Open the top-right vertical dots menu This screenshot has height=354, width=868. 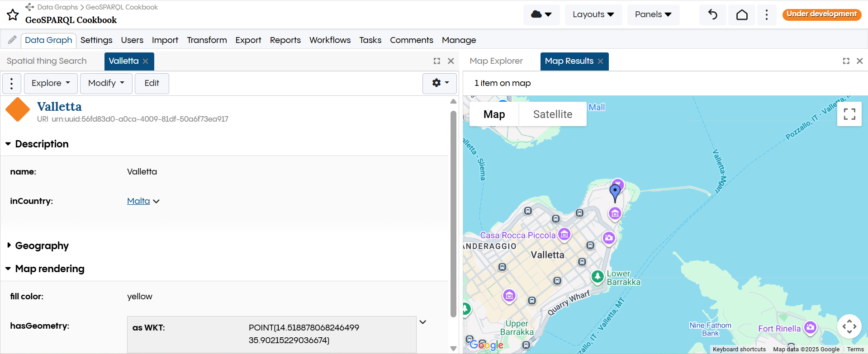(766, 14)
